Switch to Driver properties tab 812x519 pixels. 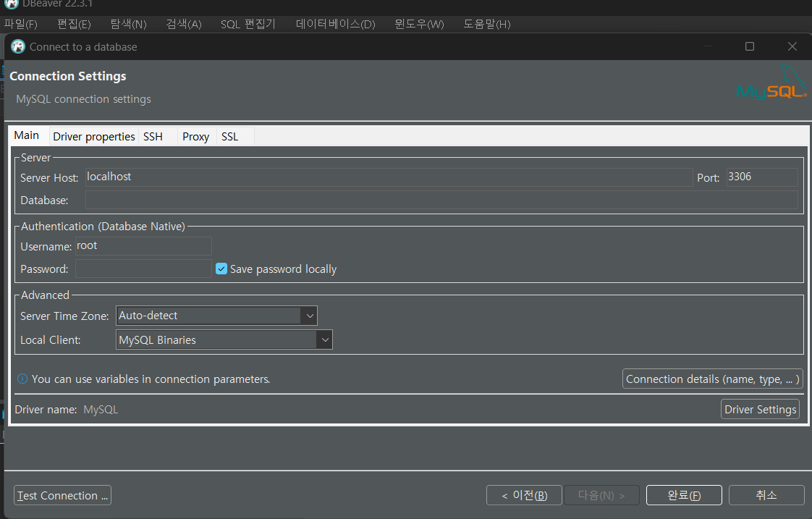point(94,136)
